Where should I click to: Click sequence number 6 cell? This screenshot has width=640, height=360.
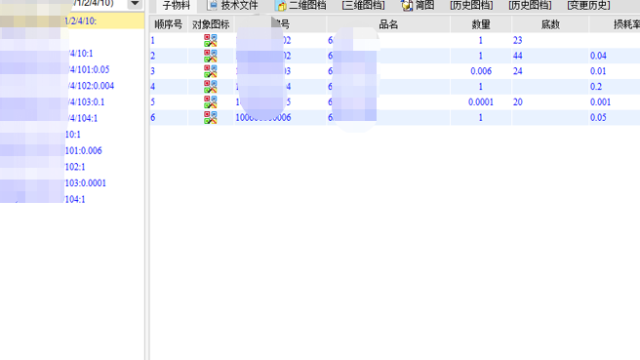tap(169, 118)
